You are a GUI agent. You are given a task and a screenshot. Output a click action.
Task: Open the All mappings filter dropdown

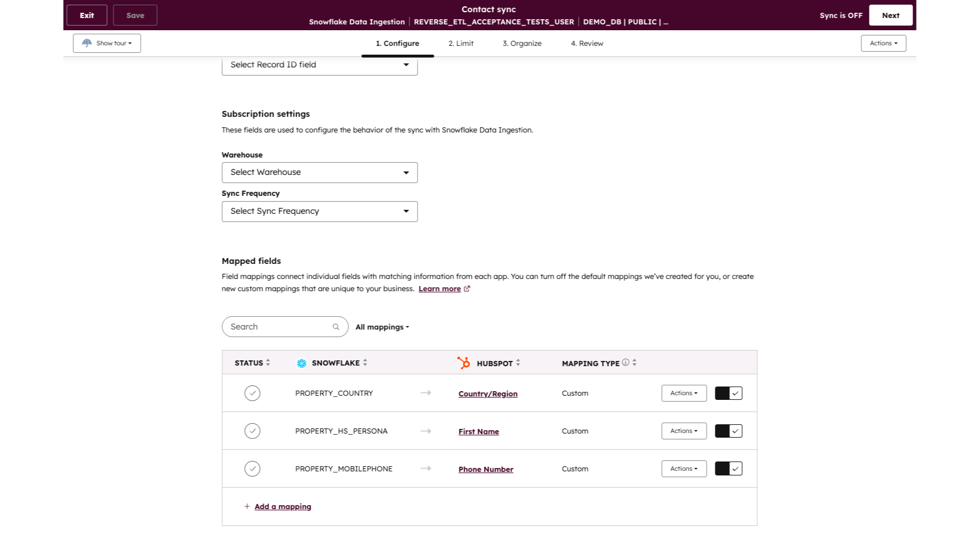coord(382,327)
